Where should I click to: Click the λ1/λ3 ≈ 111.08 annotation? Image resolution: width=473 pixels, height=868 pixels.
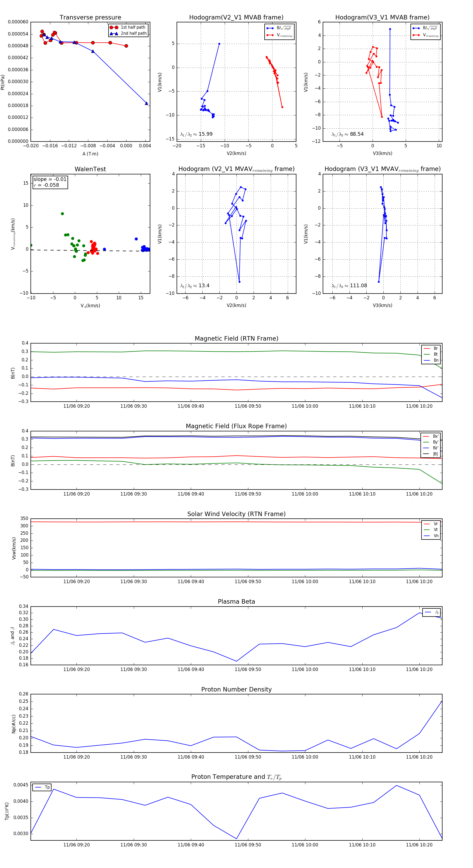coord(349,286)
